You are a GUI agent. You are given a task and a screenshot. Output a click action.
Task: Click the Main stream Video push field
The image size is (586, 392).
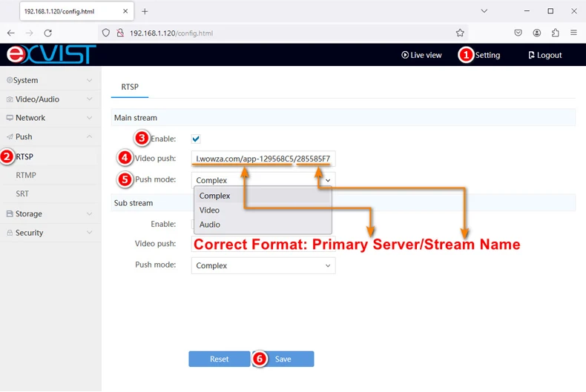[x=263, y=159]
